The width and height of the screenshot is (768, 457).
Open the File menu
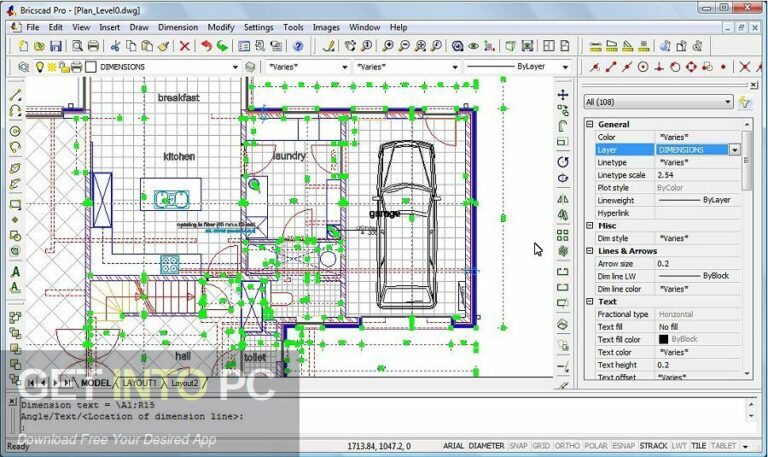pyautogui.click(x=33, y=27)
